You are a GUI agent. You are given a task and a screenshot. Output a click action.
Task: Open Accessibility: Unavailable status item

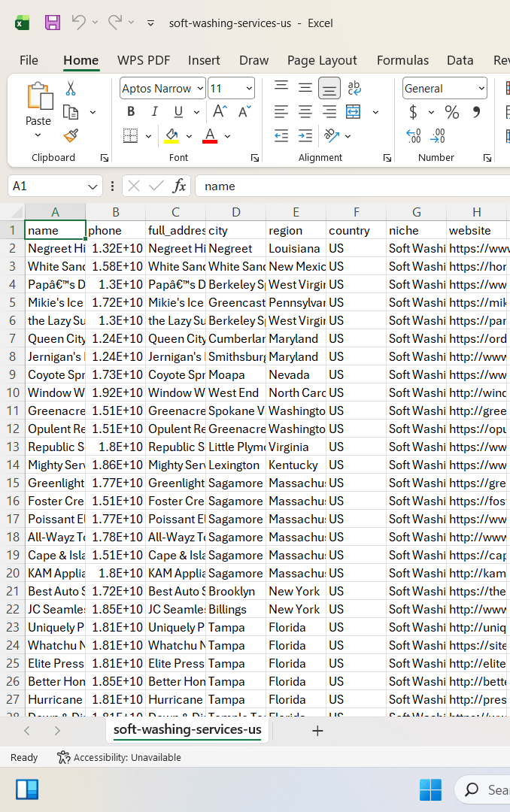tap(119, 757)
